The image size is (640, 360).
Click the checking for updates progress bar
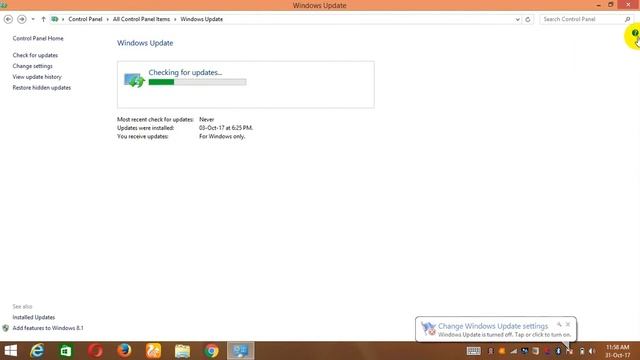(197, 82)
